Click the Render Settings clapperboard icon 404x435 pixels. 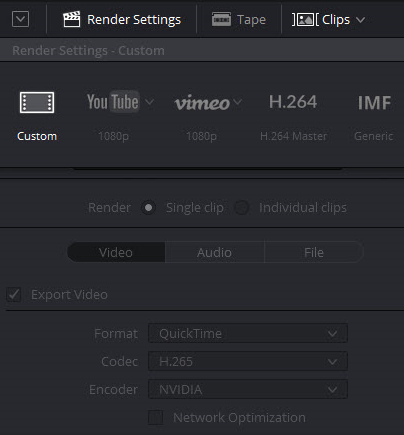(72, 19)
